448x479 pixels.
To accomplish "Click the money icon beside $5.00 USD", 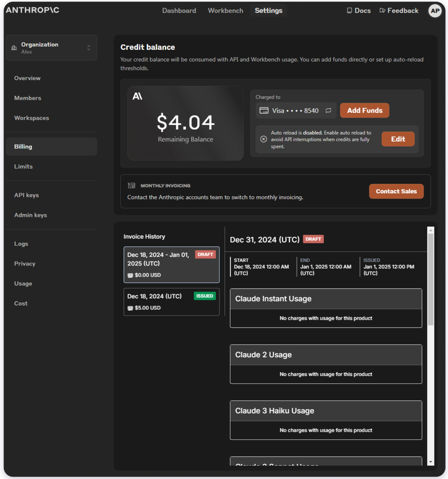I will click(130, 308).
